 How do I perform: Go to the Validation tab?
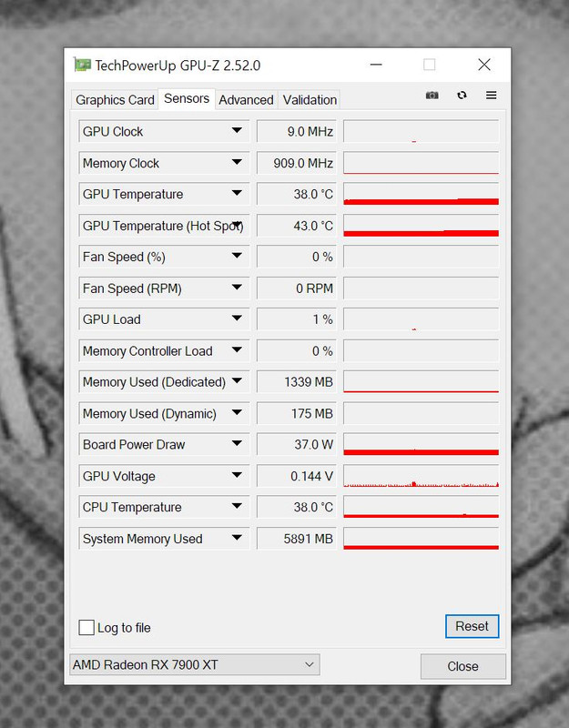click(310, 100)
